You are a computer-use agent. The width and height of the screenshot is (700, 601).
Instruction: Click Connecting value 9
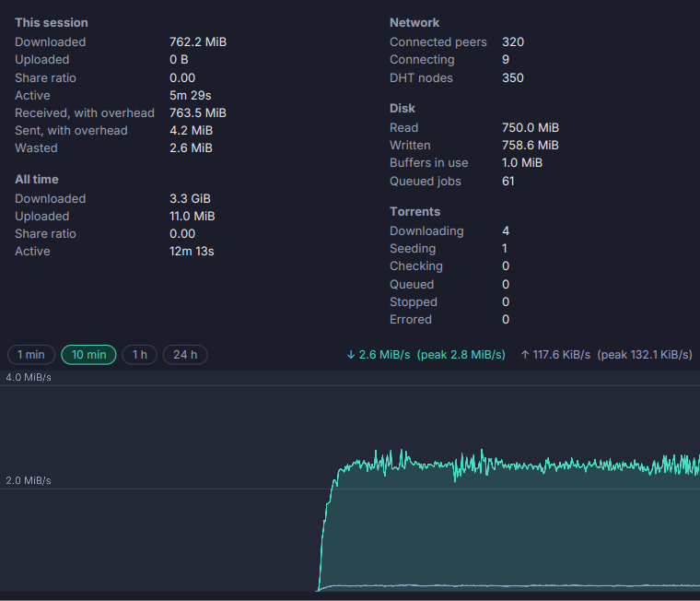[x=506, y=60]
